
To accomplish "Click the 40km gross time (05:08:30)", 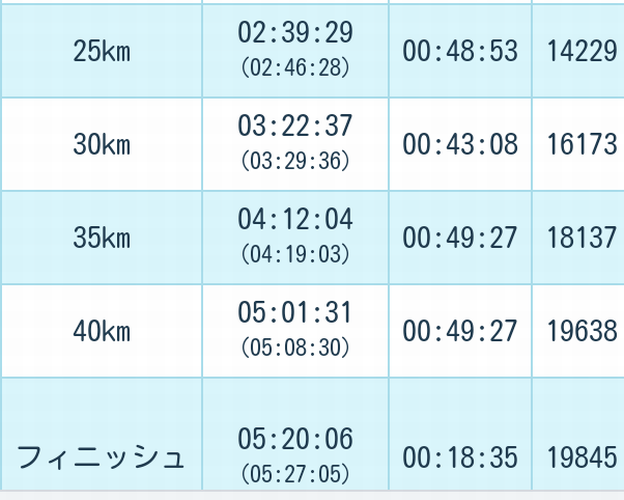I will [x=295, y=348].
